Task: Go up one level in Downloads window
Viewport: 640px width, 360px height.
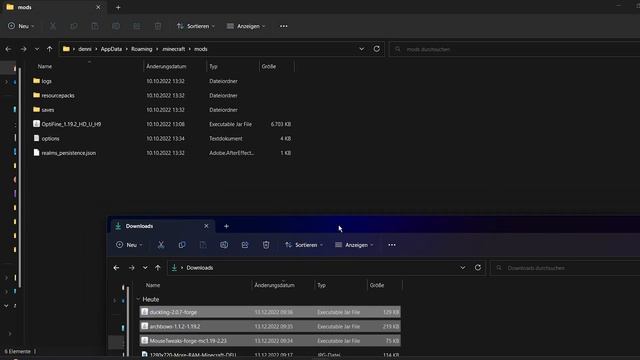Action: coord(158,268)
